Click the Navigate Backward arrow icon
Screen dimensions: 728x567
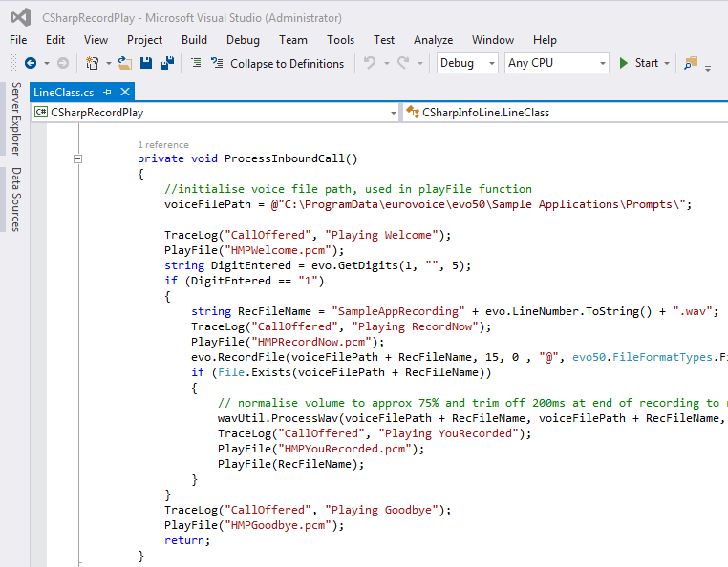[x=30, y=63]
